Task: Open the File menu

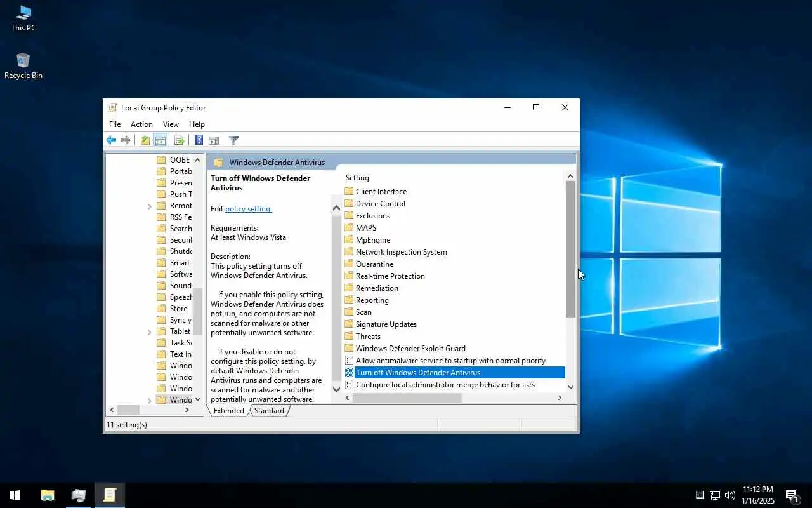Action: (x=115, y=124)
